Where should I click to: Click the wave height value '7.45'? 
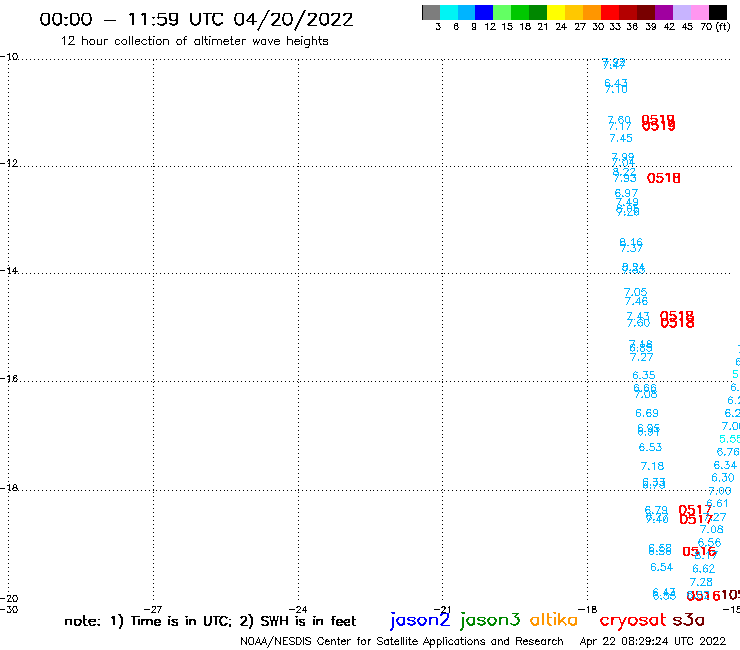coord(621,138)
